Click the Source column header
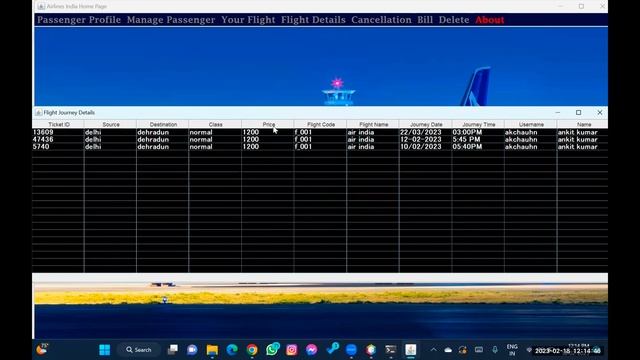This screenshot has width=640, height=360. [111, 124]
